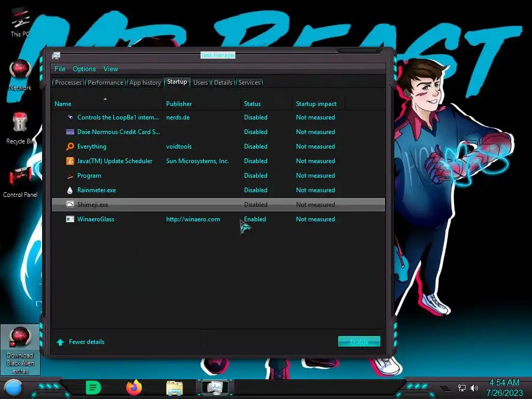Open the volume speaker tray icon
This screenshot has width=532, height=399.
coord(474,388)
